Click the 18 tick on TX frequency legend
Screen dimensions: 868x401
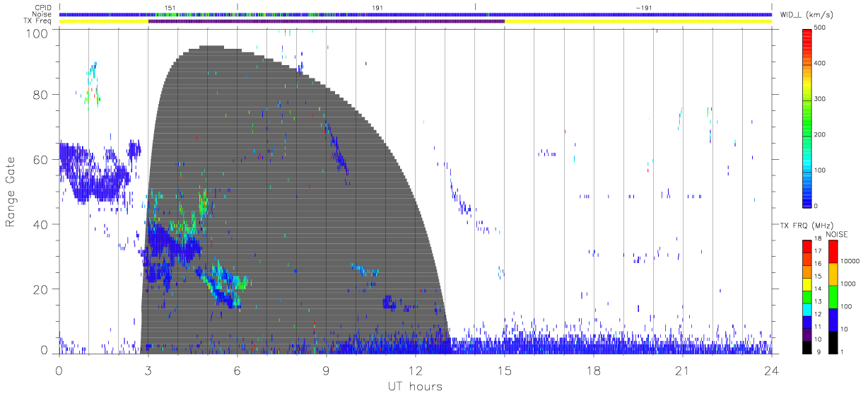click(818, 239)
